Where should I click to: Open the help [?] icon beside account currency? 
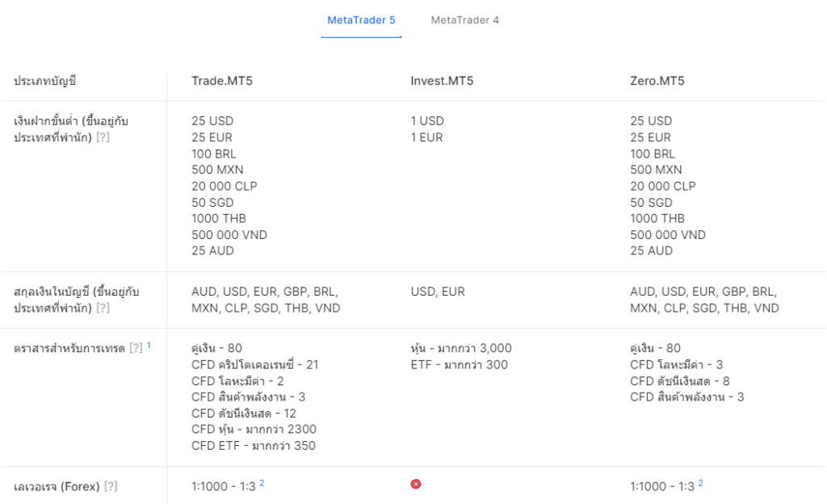point(103,308)
